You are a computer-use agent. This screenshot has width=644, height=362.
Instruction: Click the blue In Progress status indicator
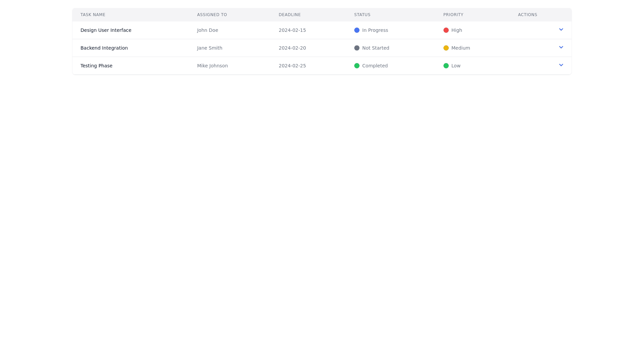[x=357, y=30]
